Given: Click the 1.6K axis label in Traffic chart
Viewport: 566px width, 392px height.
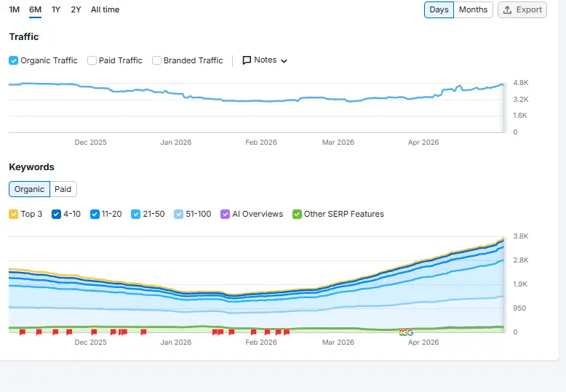Looking at the screenshot, I should [520, 116].
